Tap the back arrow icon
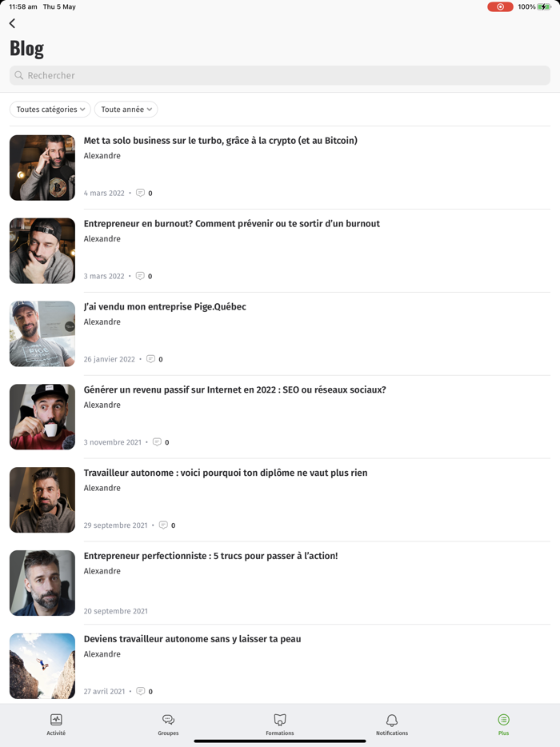The height and width of the screenshot is (747, 560). pyautogui.click(x=12, y=23)
